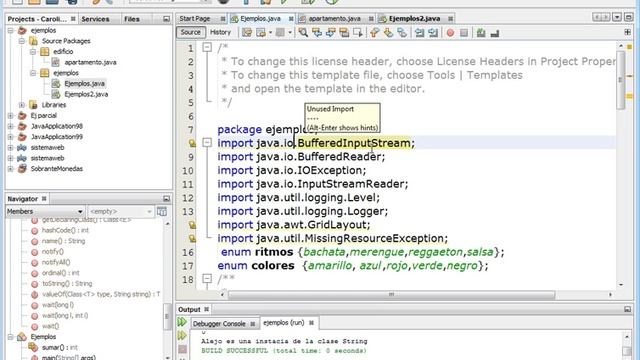Screen dimensions: 640x360
Task: Toggle Source view button
Action: click(x=191, y=32)
